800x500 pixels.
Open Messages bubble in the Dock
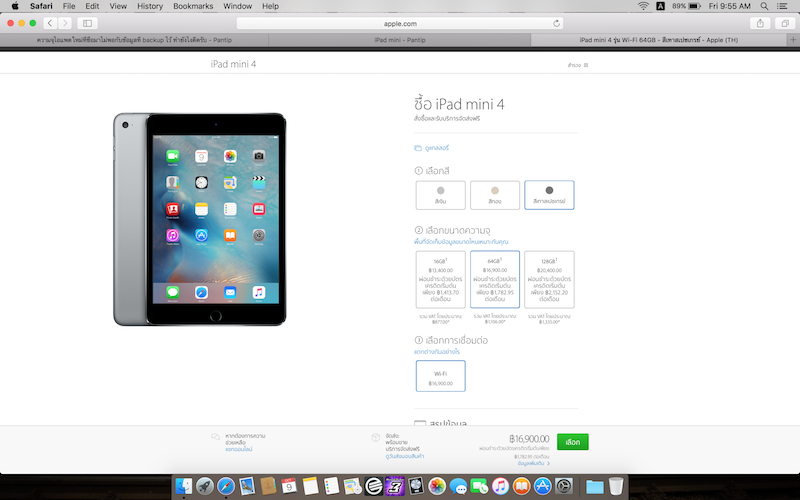[458, 486]
